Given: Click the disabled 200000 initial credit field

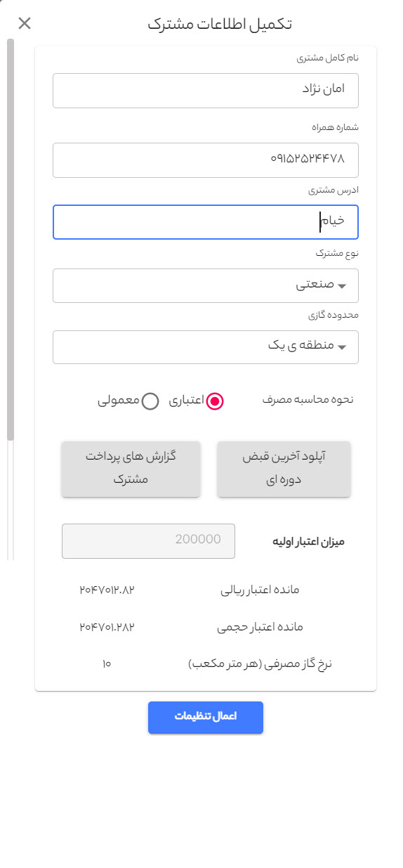Looking at the screenshot, I should pyautogui.click(x=148, y=540).
